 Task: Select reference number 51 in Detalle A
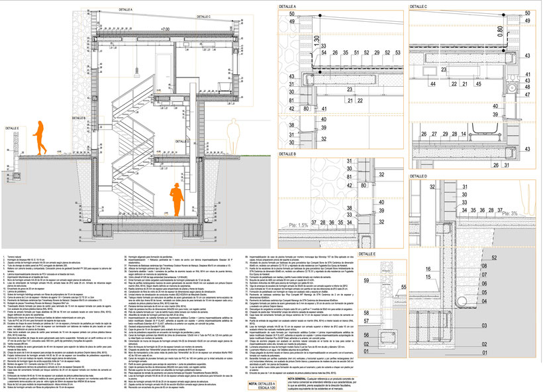(x=356, y=52)
